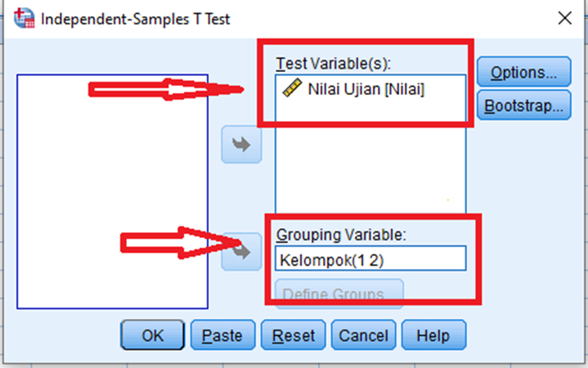588x368 pixels.
Task: Reset the dialog settings
Action: (294, 335)
